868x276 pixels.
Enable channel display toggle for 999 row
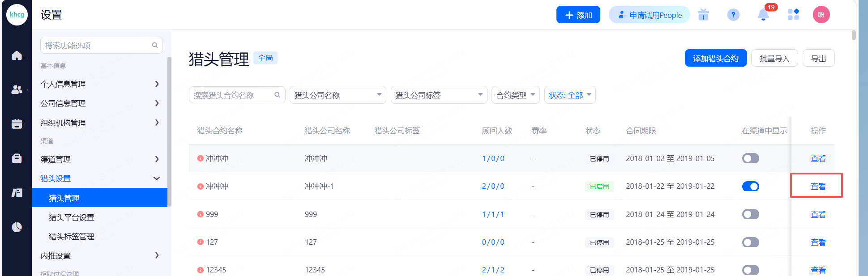(x=750, y=214)
